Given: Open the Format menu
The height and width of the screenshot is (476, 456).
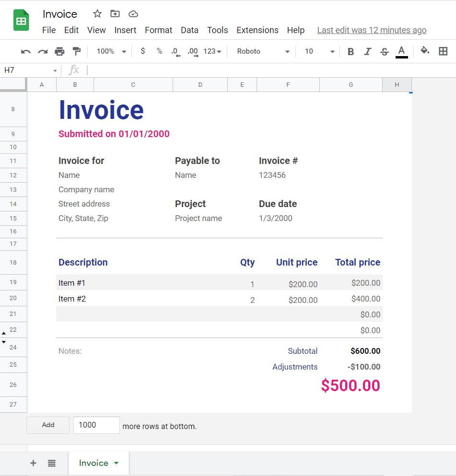Looking at the screenshot, I should pos(158,30).
